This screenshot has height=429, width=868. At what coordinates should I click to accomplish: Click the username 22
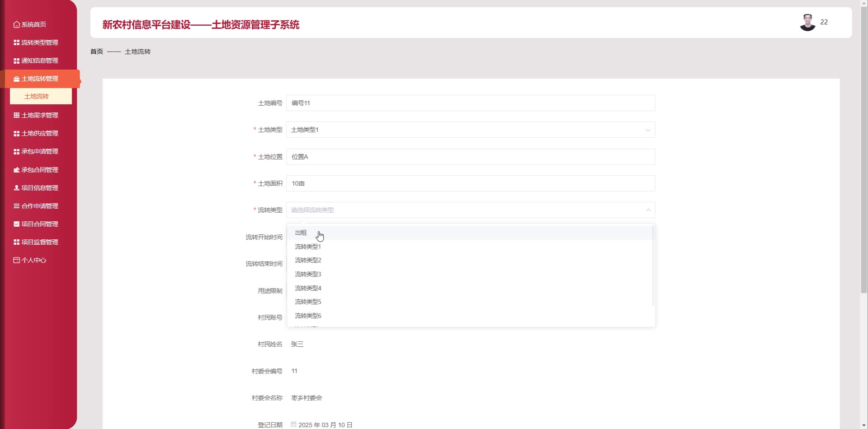click(x=824, y=22)
